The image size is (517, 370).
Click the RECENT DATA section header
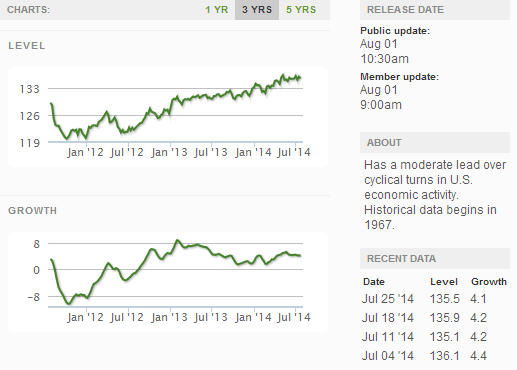(435, 258)
